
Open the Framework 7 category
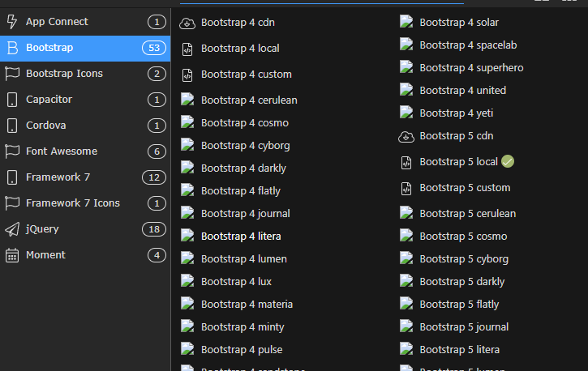pos(85,177)
